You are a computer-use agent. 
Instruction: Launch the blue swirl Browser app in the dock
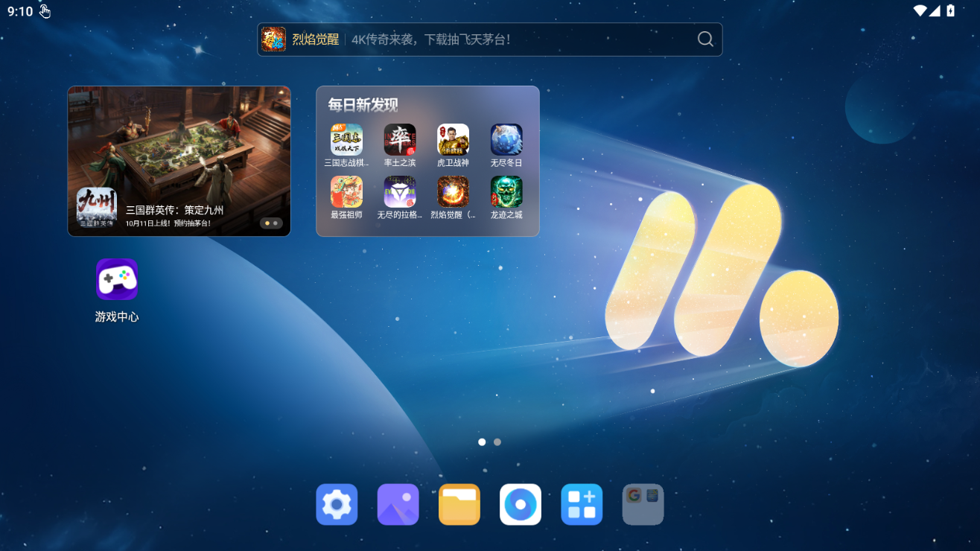521,505
